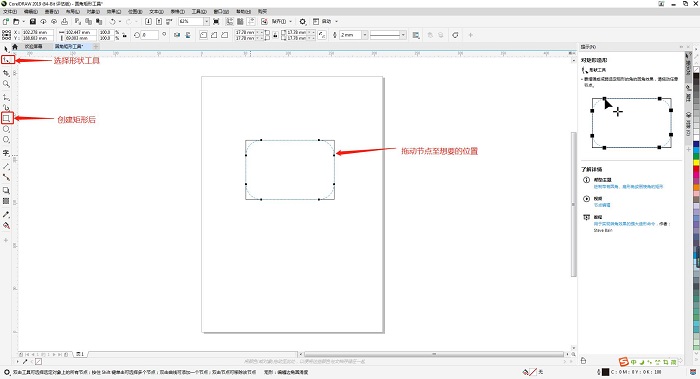This screenshot has width=700, height=379.
Task: Open the 文件 (File) menu
Action: 10,11
